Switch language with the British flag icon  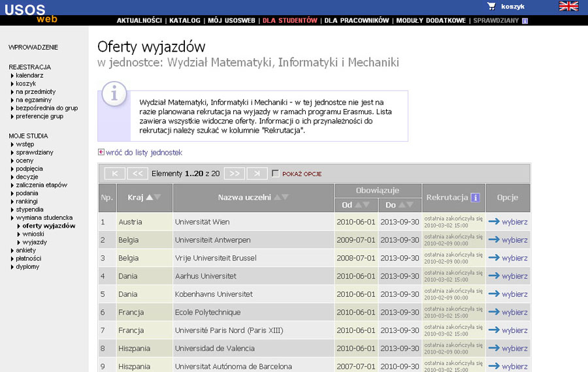[568, 7]
